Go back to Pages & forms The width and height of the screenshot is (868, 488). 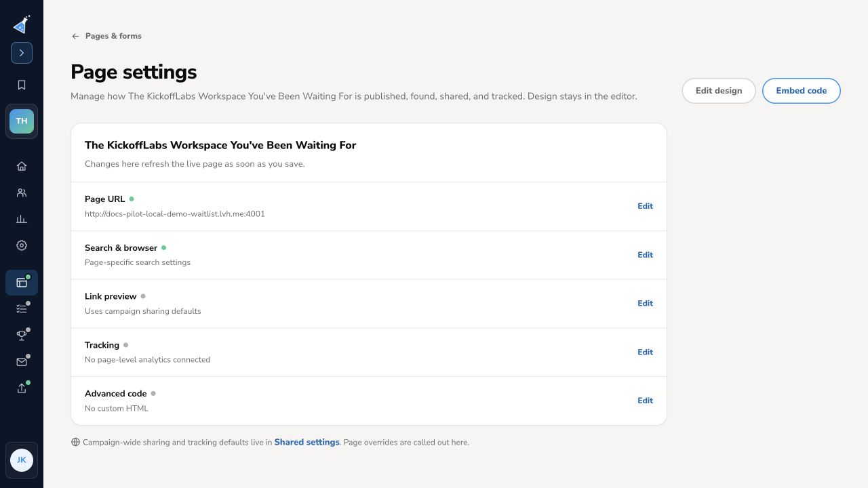coord(113,36)
